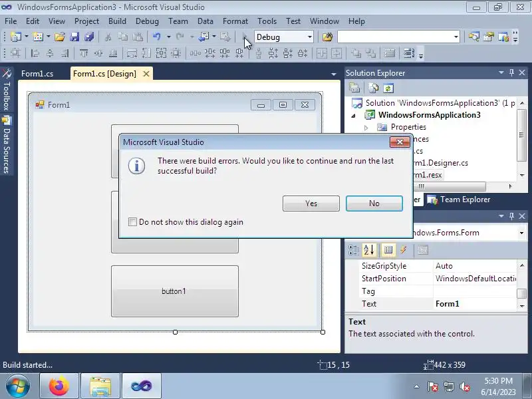Screen dimensions: 532x399
Task: Open the Format menu
Action: pos(235,21)
